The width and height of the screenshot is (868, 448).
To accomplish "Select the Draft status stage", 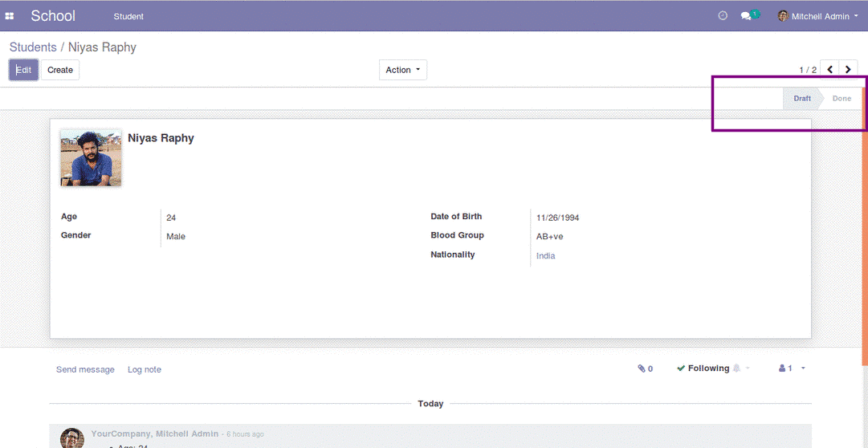I will [x=801, y=99].
